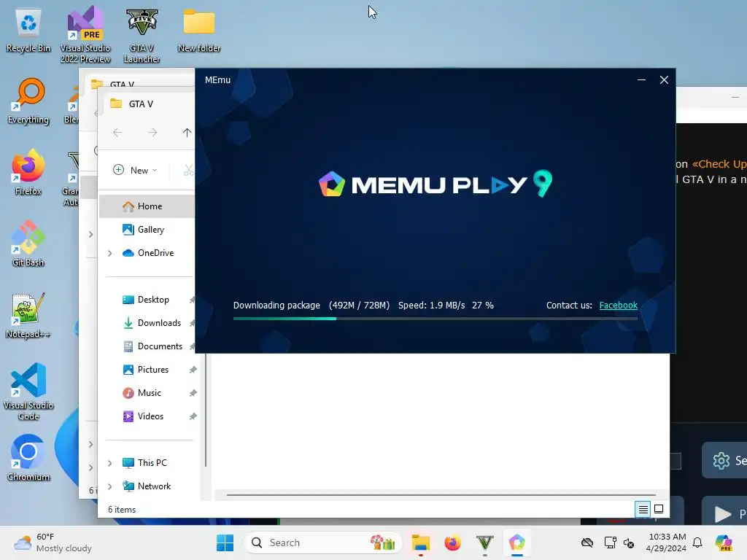Select Network in navigation pane
Image resolution: width=747 pixels, height=560 pixels.
tap(147, 486)
